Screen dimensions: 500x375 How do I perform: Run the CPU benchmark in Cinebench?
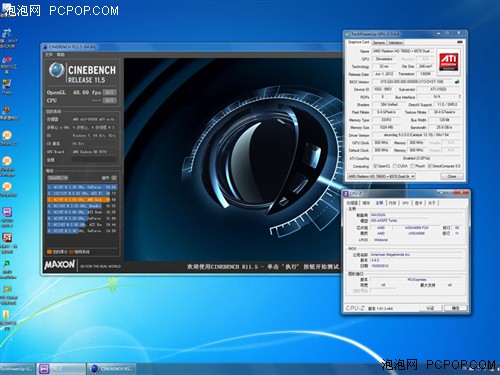pos(110,100)
